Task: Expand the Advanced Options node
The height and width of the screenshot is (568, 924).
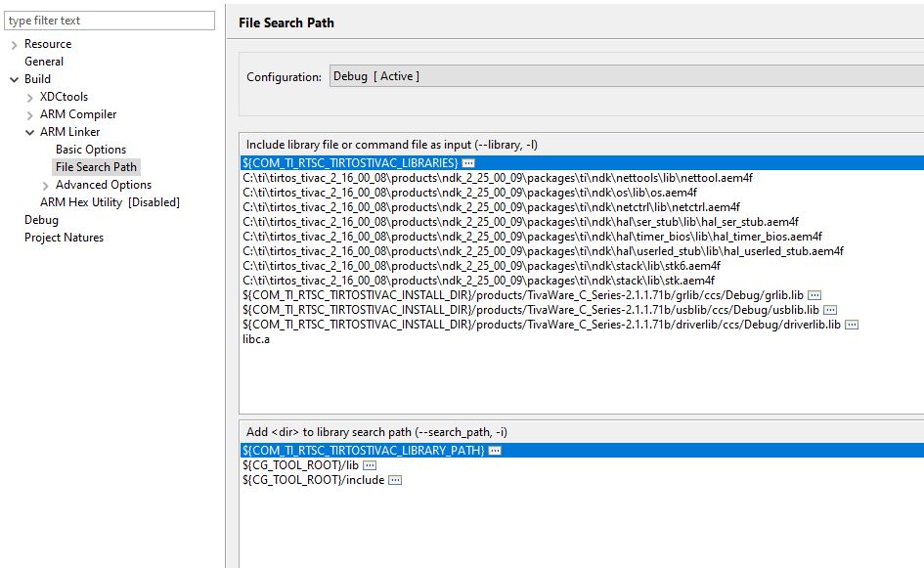Action: [x=45, y=186]
